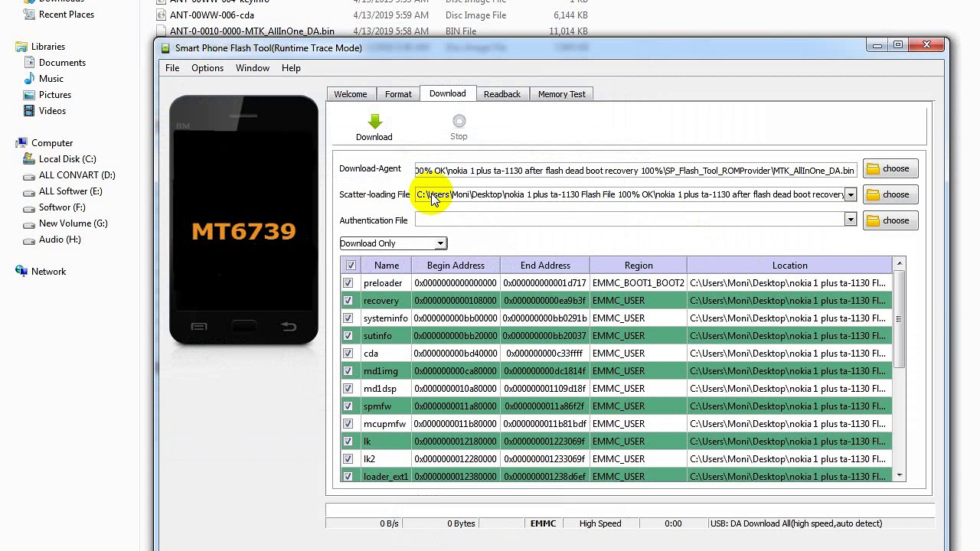980x551 pixels.
Task: Open Pictures library icon in Explorer sidebar
Action: tap(29, 95)
